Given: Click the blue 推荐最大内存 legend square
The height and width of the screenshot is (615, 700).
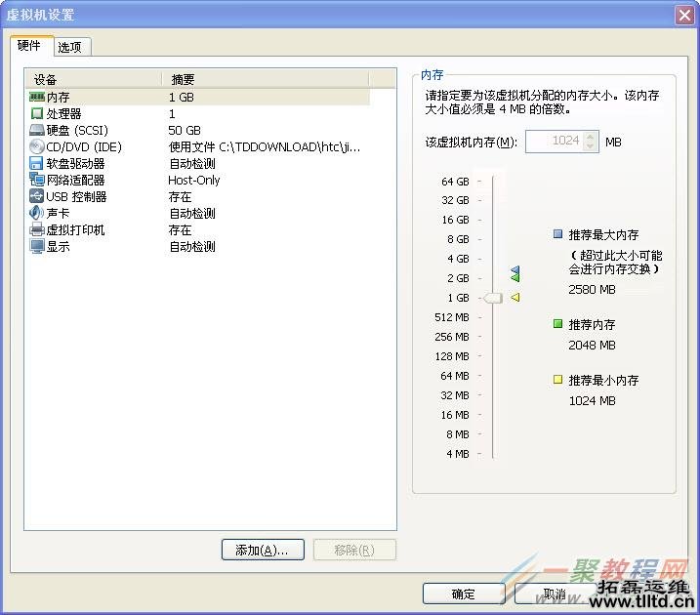Looking at the screenshot, I should click(x=557, y=234).
